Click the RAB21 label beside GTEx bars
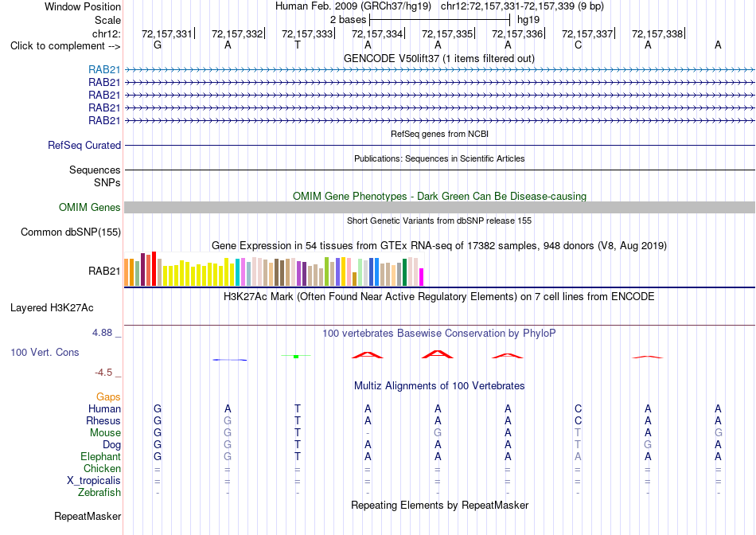Screen dimensions: 756x535 click(x=104, y=271)
